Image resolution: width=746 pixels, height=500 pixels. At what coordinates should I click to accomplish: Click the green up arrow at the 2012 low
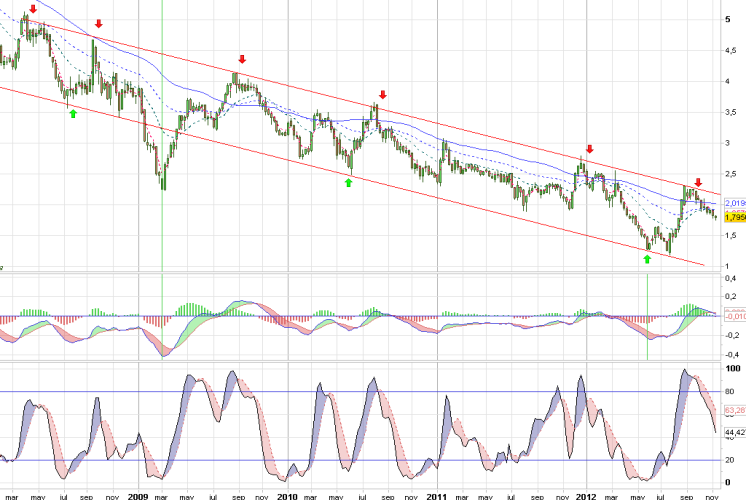tap(647, 259)
